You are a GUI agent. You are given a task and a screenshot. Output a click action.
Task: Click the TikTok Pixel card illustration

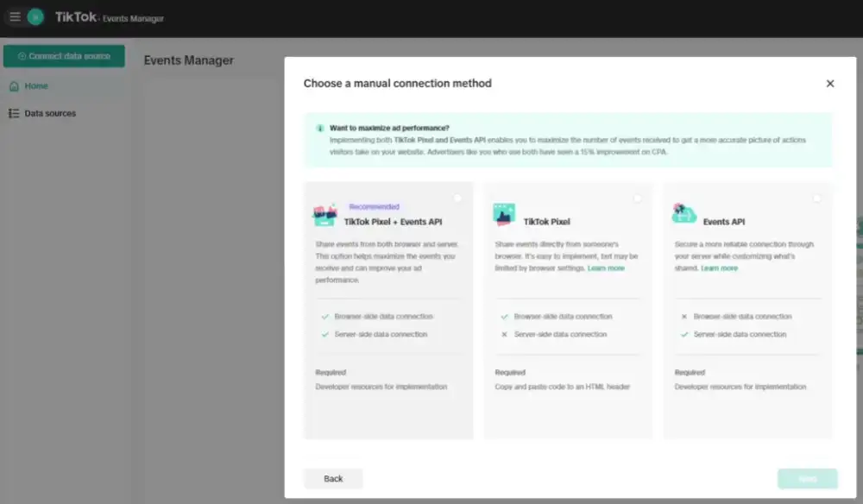tap(504, 215)
